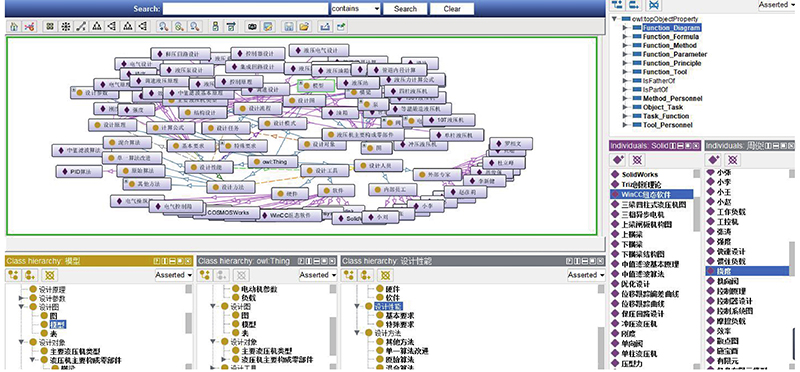Viewport: 800px width, 372px height.
Task: Click the Clear button
Action: click(x=452, y=9)
